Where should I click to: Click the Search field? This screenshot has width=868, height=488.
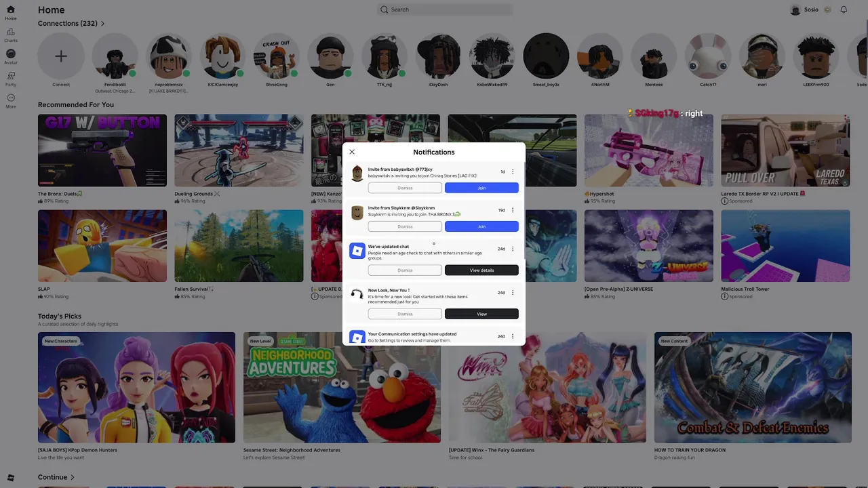pos(445,9)
